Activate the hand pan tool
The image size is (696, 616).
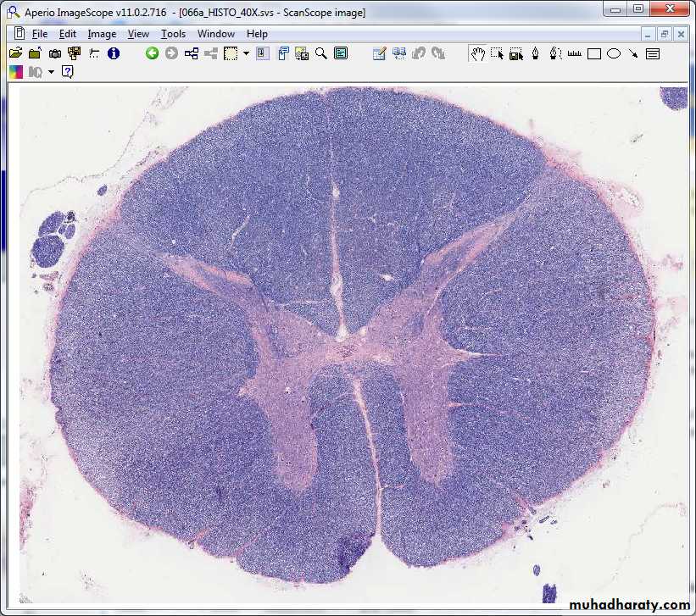pos(478,53)
